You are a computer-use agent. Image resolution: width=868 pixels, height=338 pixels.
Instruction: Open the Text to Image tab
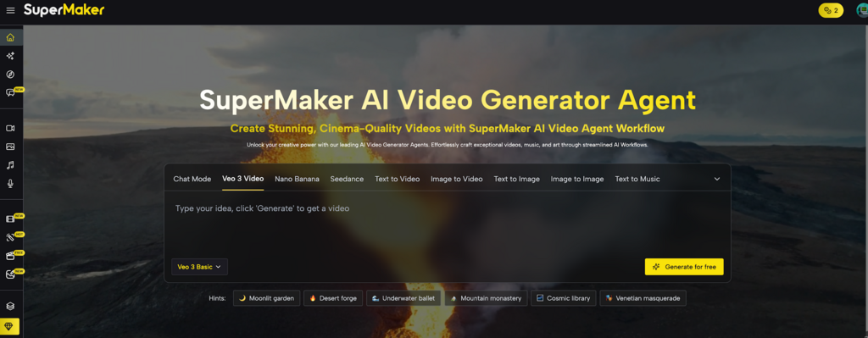(x=516, y=179)
